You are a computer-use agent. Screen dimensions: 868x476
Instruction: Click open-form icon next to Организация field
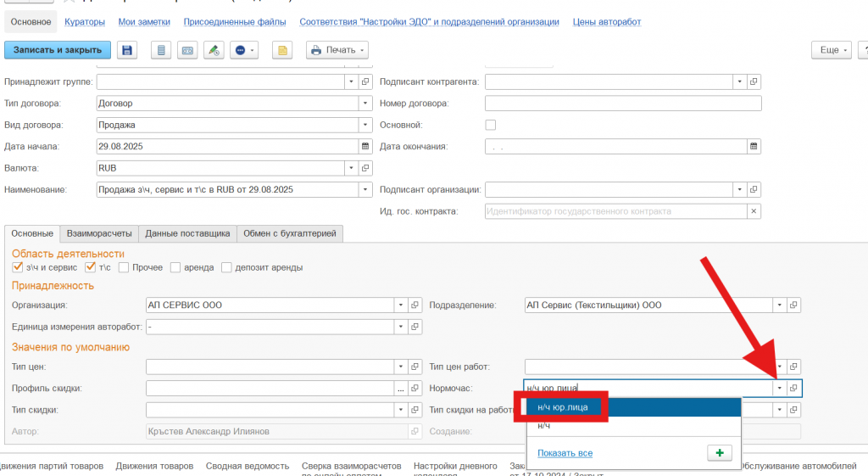415,305
